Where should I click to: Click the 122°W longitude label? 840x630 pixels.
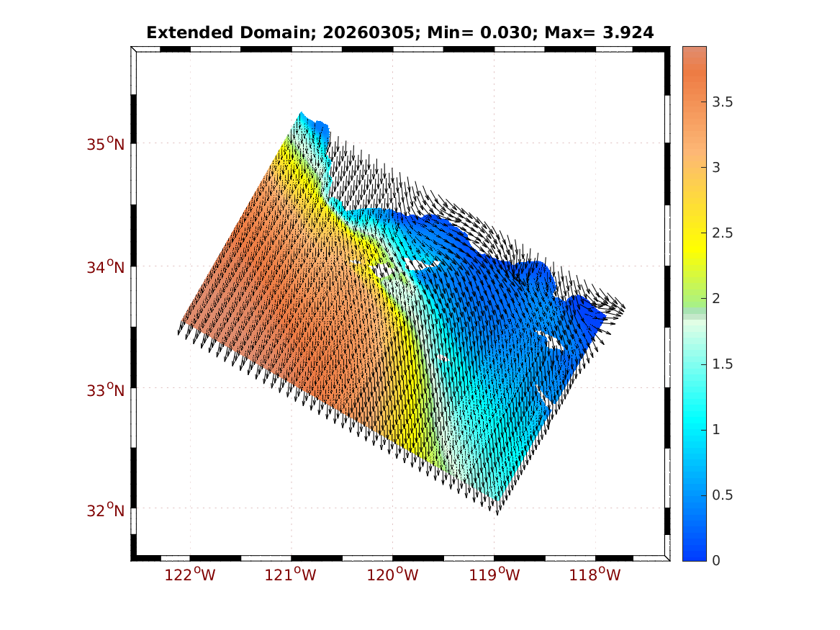click(191, 575)
